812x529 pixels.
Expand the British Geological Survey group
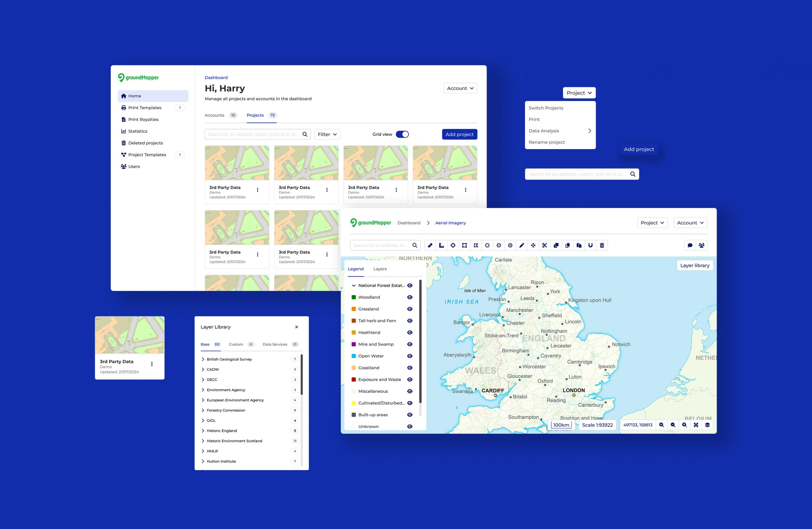[x=203, y=359]
